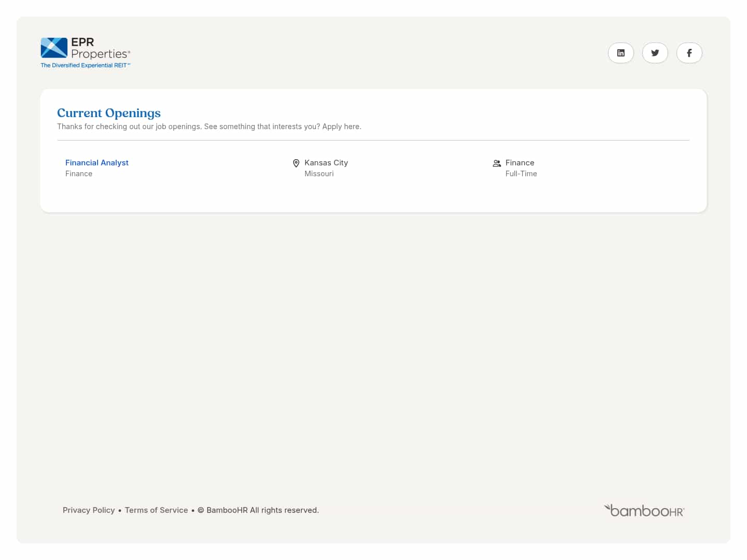Open the Terms of Service link
The image size is (747, 560).
tap(156, 510)
